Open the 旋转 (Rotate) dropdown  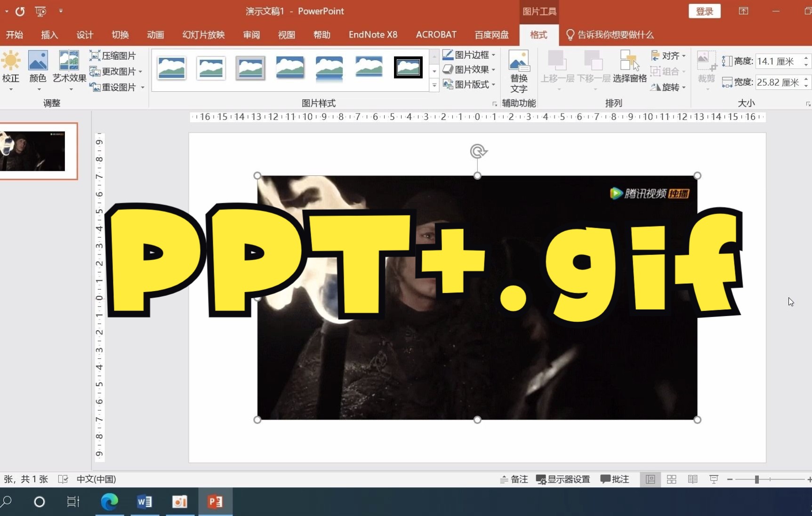668,87
